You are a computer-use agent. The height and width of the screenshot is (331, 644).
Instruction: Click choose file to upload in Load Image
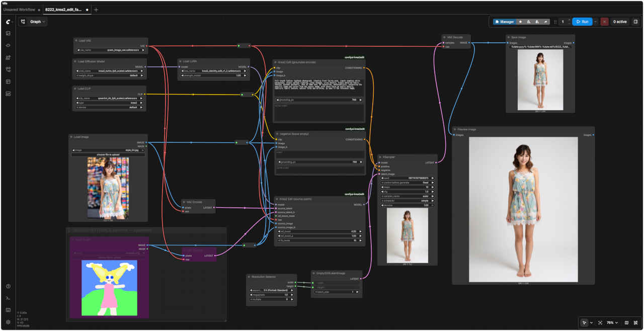108,154
